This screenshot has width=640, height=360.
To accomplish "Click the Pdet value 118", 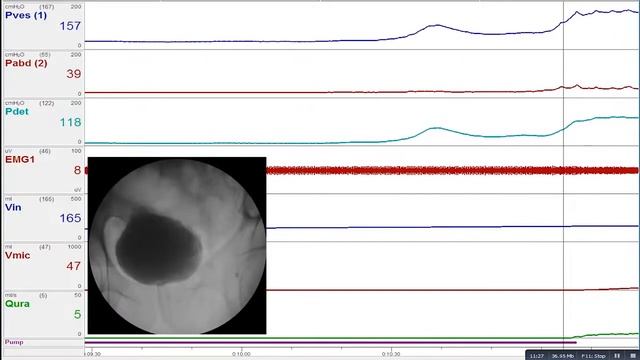I will pyautogui.click(x=71, y=122).
